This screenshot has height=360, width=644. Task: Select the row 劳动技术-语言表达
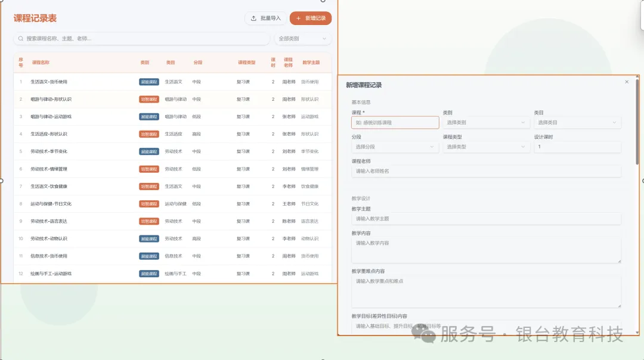(172, 221)
